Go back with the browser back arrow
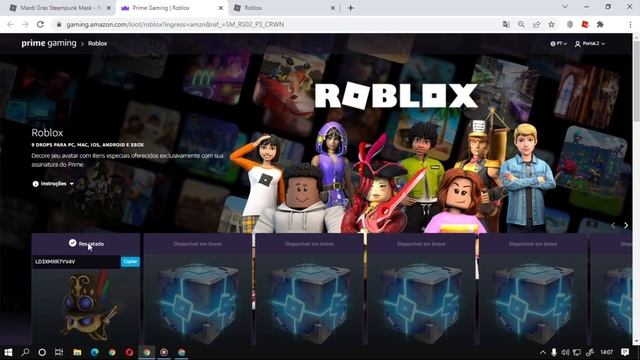Image resolution: width=640 pixels, height=360 pixels. tap(10, 24)
